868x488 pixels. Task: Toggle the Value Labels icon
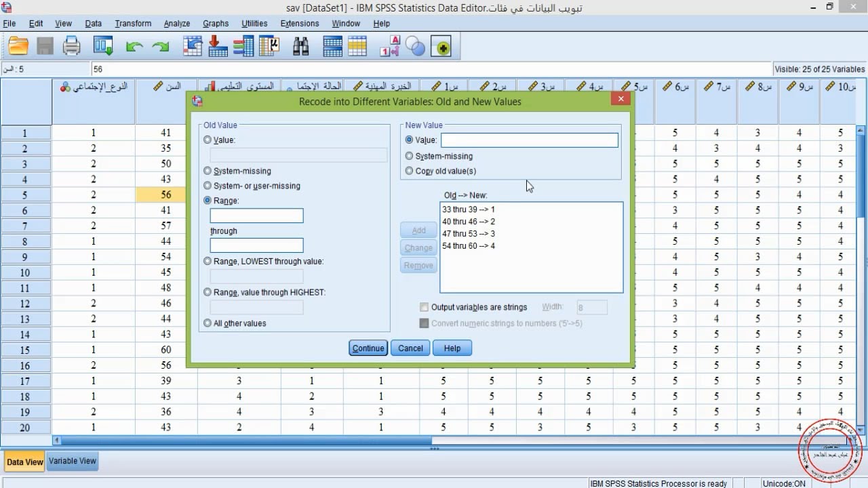pos(390,46)
